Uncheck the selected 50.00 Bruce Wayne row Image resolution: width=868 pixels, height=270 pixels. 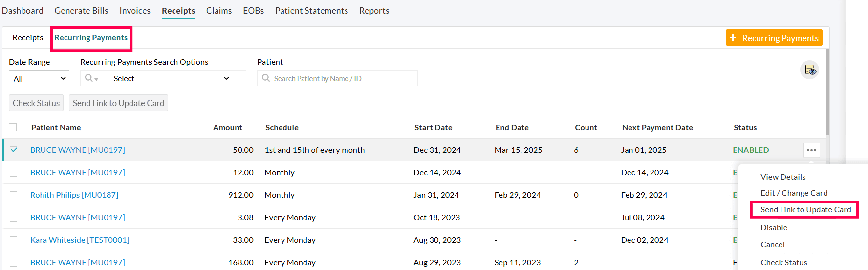(x=14, y=150)
